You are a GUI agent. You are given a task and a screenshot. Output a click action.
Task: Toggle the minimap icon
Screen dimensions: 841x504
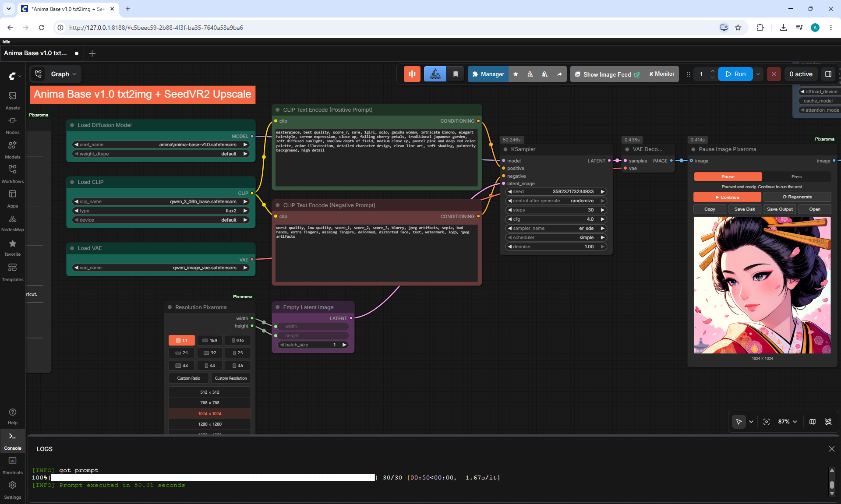pos(813,422)
